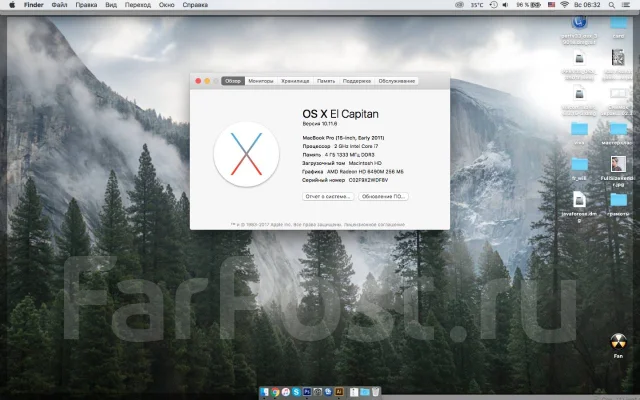The image size is (640, 400).
Task: Select the грамоты folder on desktop
Action: (x=618, y=200)
